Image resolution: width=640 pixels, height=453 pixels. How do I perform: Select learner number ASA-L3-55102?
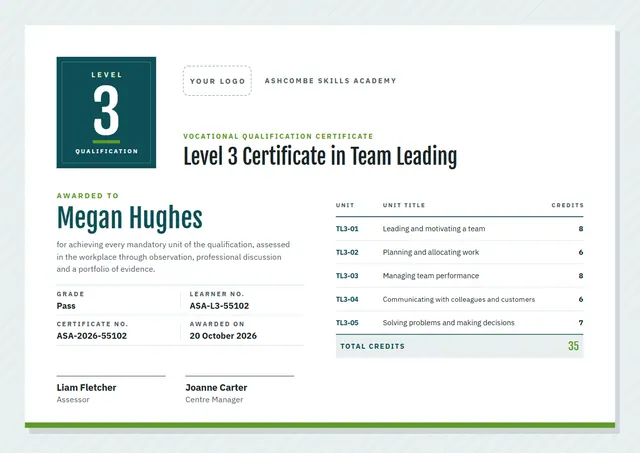[x=219, y=306]
